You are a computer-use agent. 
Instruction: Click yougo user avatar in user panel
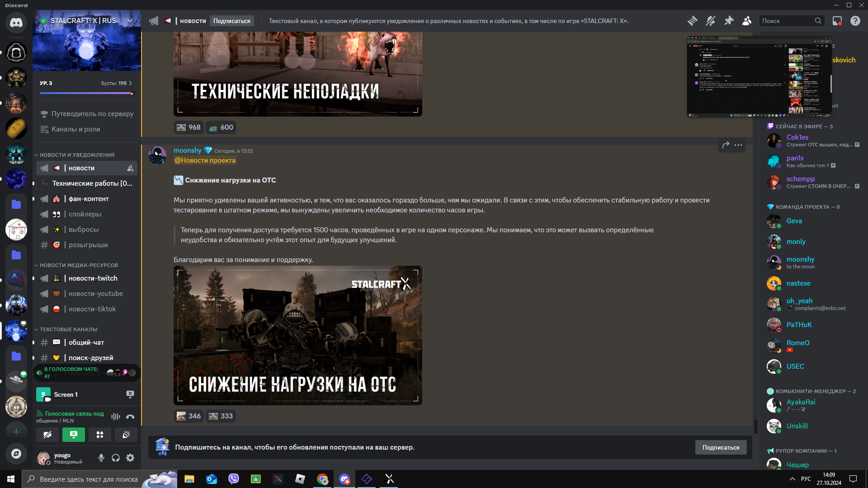[x=43, y=458]
